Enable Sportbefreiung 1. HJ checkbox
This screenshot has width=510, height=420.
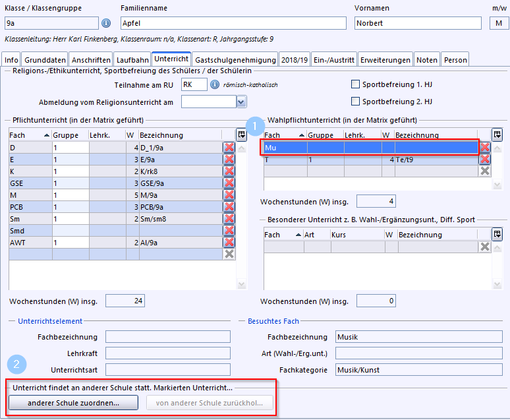tap(356, 84)
